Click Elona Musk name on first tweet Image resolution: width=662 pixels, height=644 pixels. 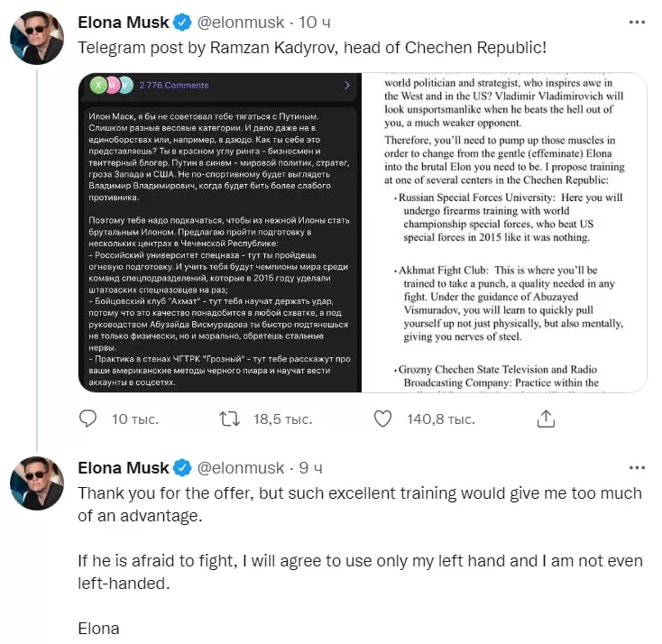coord(124,22)
